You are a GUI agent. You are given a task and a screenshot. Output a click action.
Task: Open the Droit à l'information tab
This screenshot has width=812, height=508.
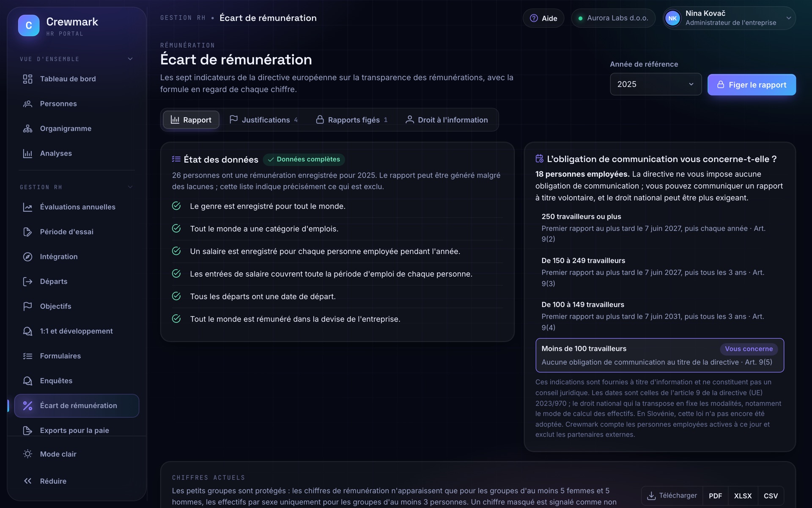click(447, 120)
